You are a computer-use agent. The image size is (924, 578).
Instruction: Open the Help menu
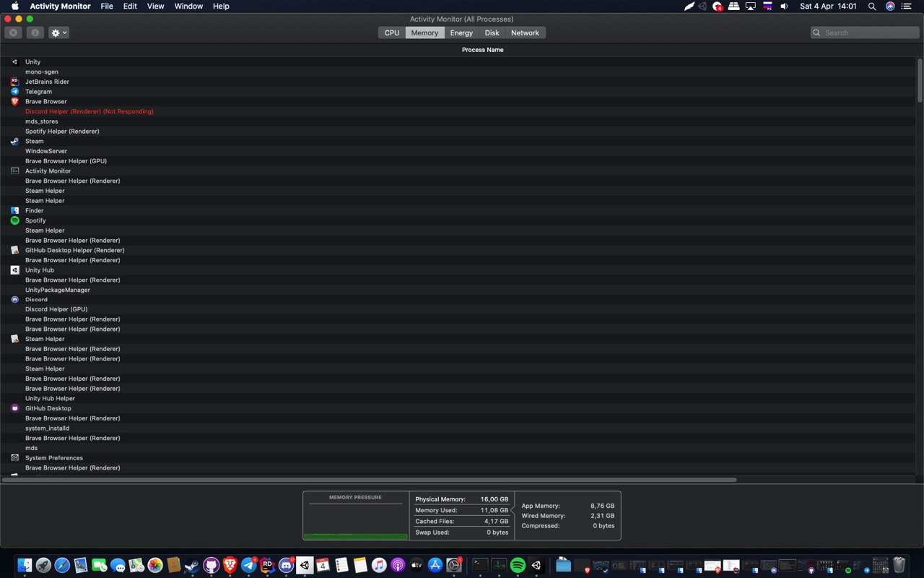click(x=221, y=6)
